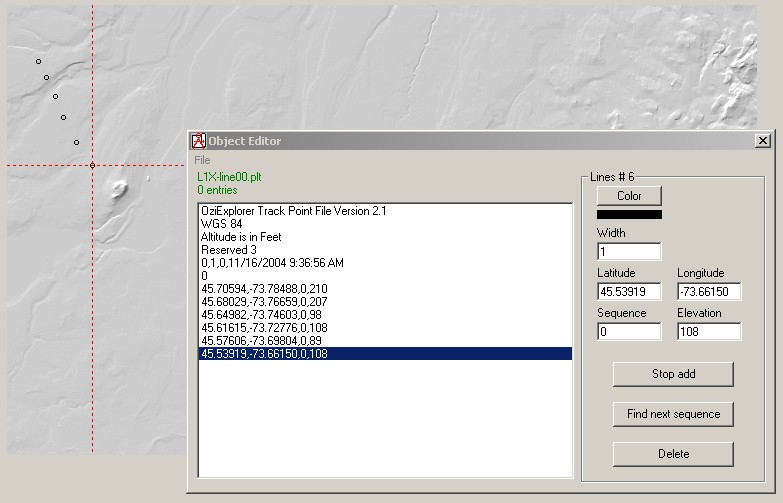Click Find next sequence button
783x503 pixels.
673,414
